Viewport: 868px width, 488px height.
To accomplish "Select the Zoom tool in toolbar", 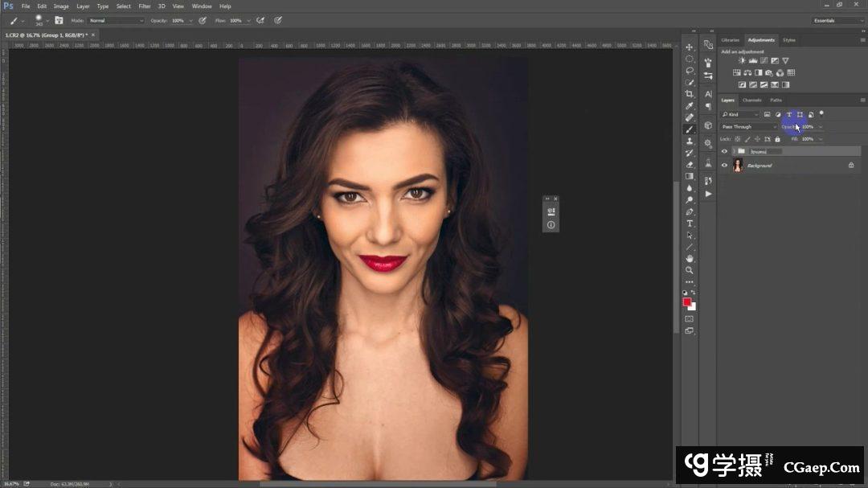I will [x=690, y=270].
